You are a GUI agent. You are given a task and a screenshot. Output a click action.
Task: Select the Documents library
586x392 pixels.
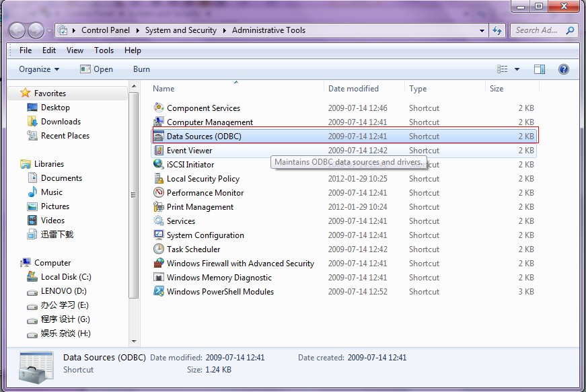click(61, 178)
